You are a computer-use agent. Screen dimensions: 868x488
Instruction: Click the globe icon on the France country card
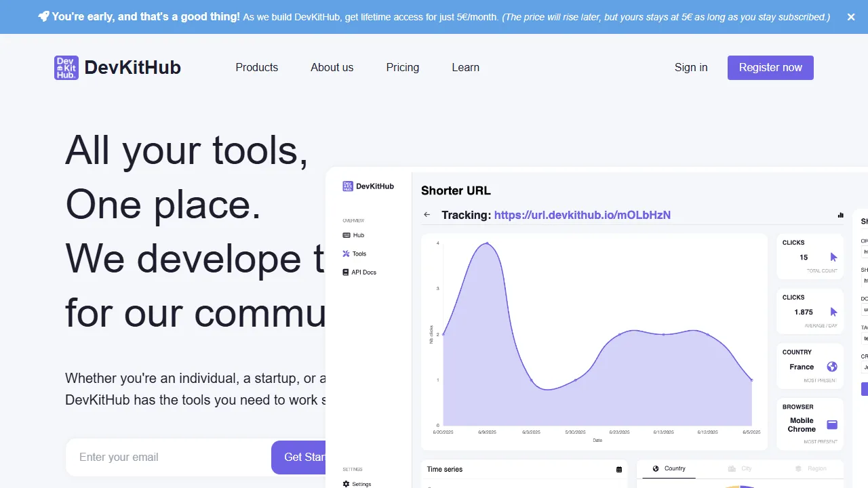[x=832, y=366]
